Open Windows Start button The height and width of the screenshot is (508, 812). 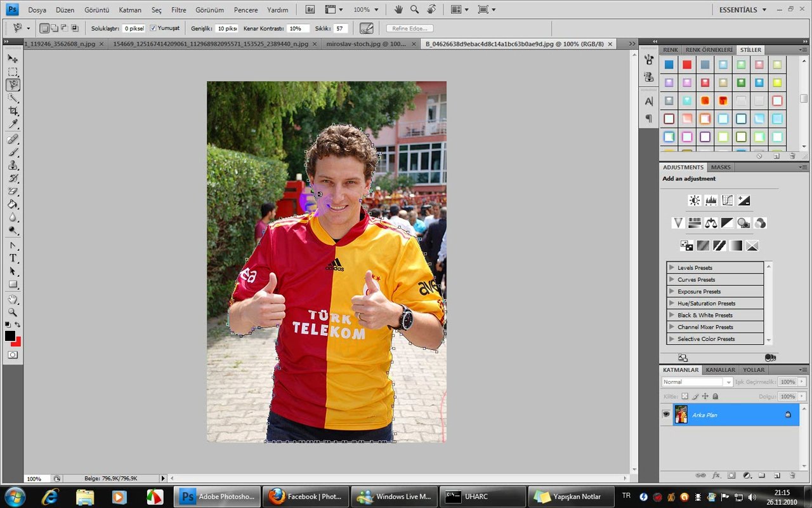tap(15, 496)
